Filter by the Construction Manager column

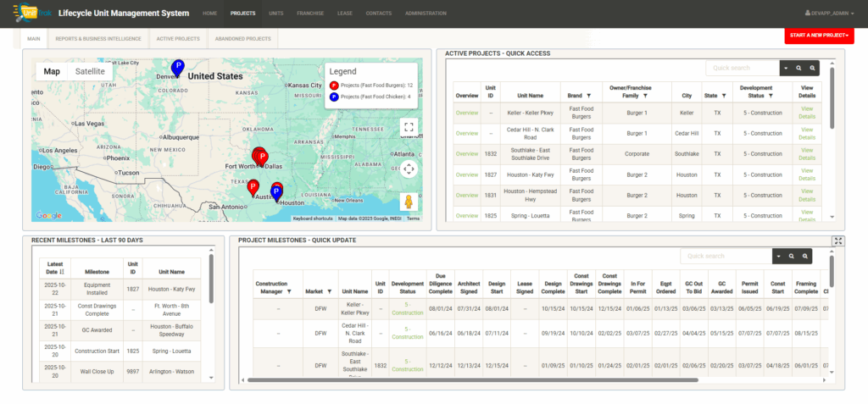click(x=290, y=291)
